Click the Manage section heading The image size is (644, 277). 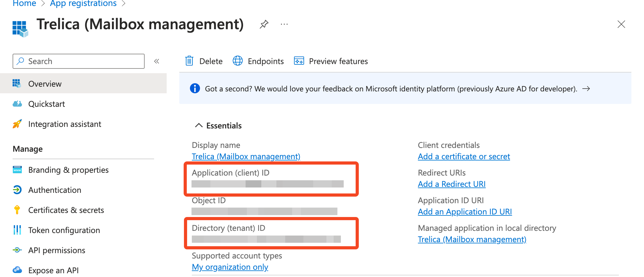tap(28, 149)
